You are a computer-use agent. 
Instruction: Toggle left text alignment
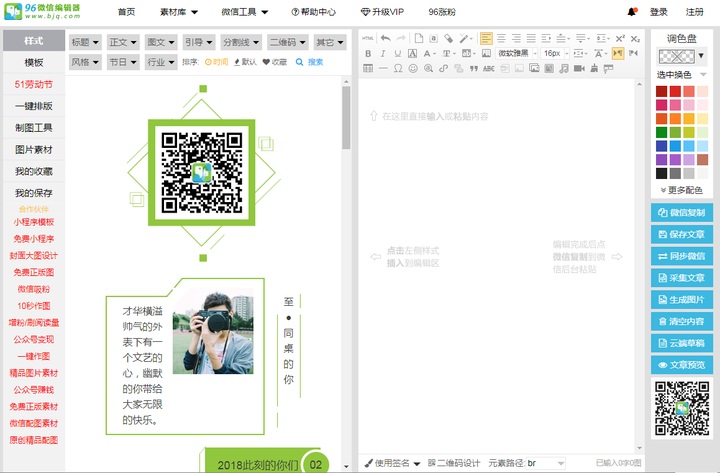point(486,39)
